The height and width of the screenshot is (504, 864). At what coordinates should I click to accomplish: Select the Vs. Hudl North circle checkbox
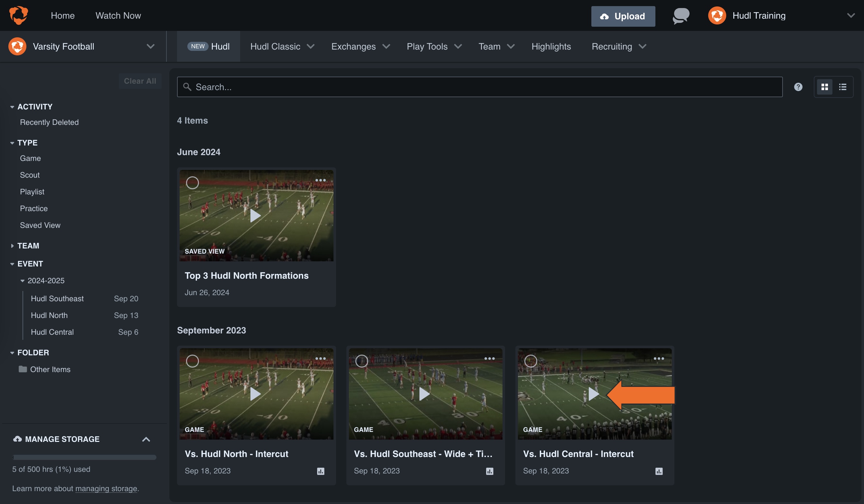(193, 361)
